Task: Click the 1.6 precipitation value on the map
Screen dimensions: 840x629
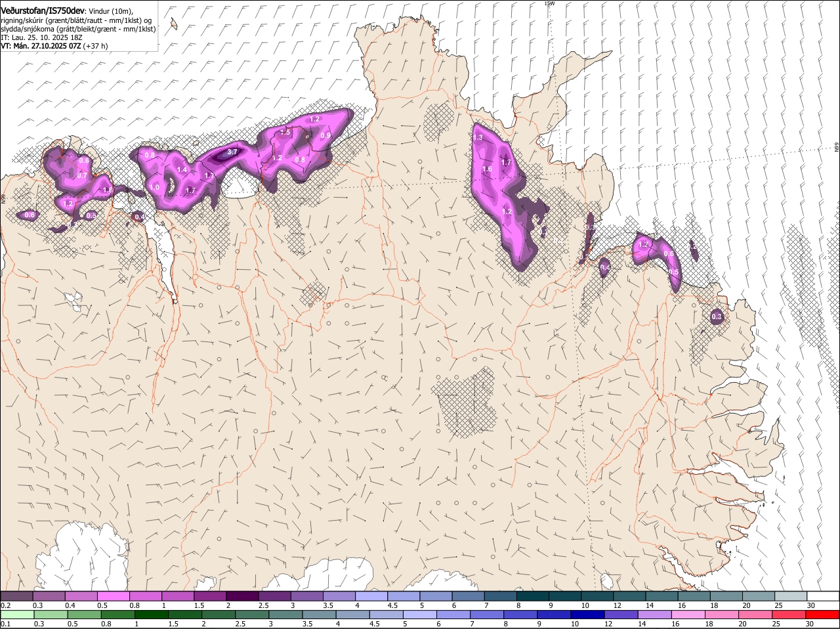Action: (487, 169)
